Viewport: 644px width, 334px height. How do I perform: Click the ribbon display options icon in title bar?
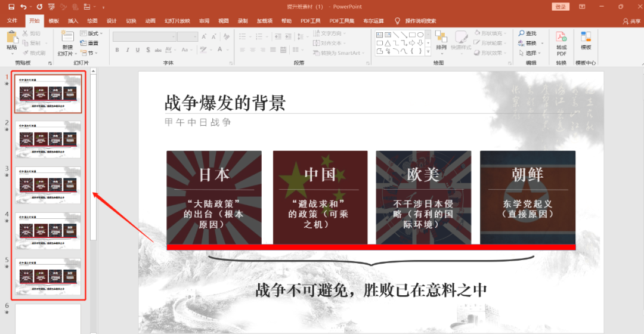582,7
